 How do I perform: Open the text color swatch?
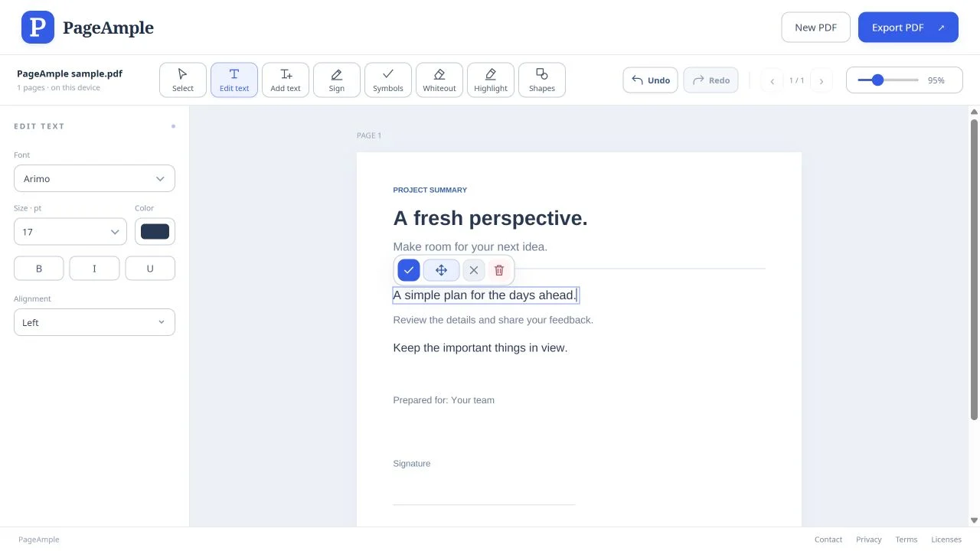(155, 232)
